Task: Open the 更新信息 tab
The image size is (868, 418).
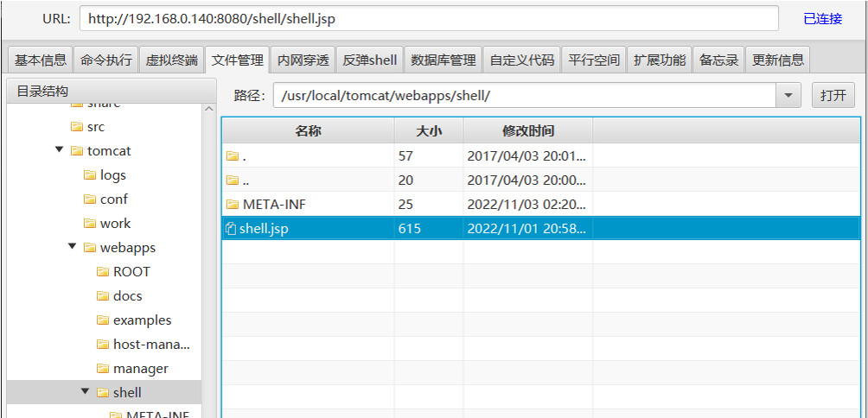Action: [778, 60]
